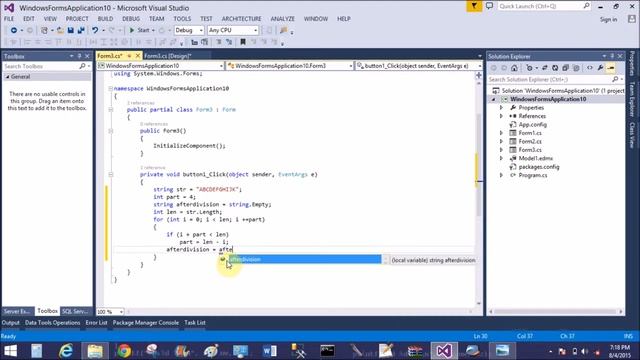Viewport: 640px width, 360px height.
Task: Click the Refresh icon in Solution Explorer
Action: coord(555,68)
